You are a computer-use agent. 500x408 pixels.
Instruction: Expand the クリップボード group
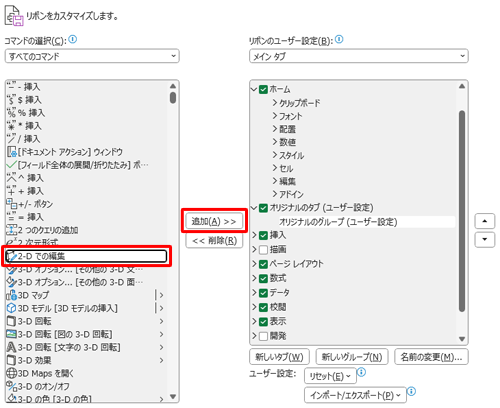click(x=275, y=103)
